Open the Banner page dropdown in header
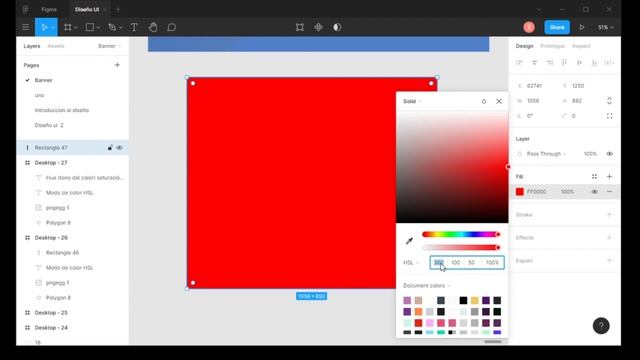This screenshot has width=640, height=360. click(109, 46)
